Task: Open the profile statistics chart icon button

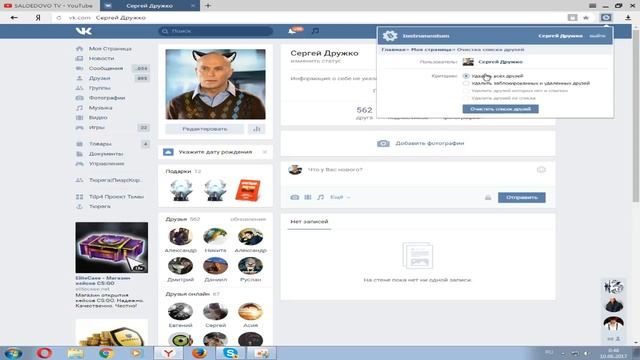Action: click(x=257, y=129)
